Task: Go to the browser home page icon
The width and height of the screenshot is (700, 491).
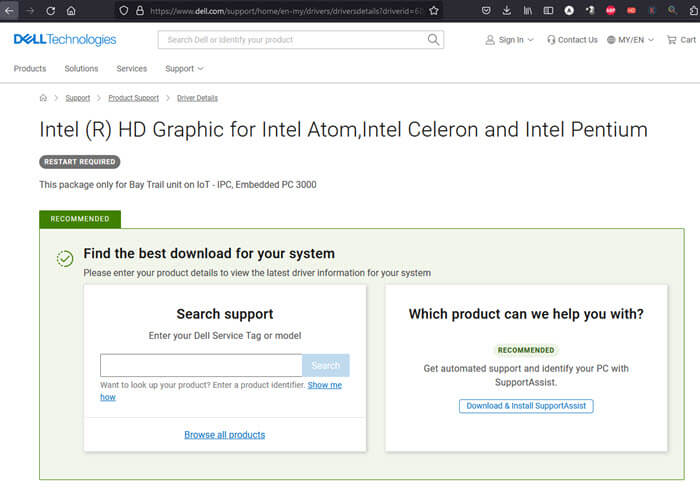Action: pyautogui.click(x=71, y=11)
